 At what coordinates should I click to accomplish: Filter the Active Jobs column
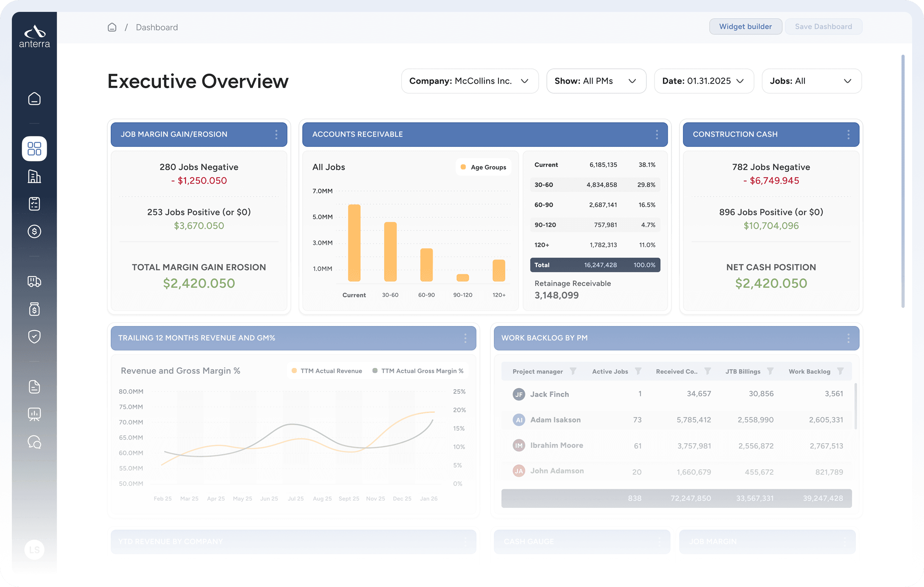tap(638, 371)
